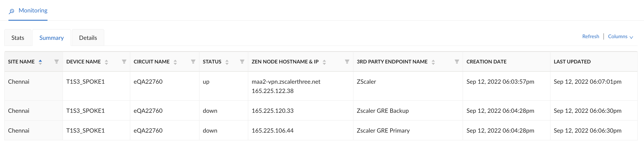Sort table by Status arrows
This screenshot has height=156, width=644.
pos(227,62)
